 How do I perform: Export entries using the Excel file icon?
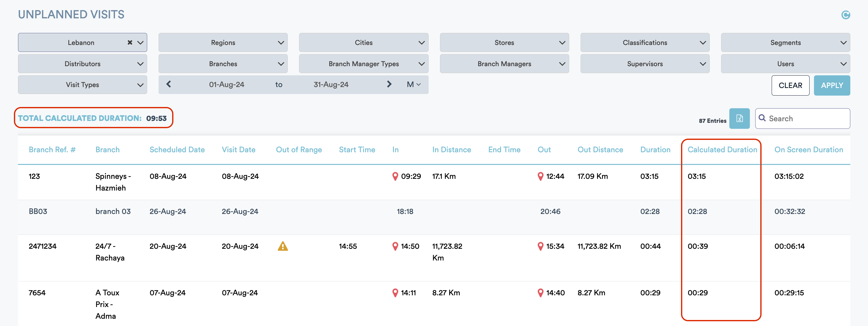(x=739, y=118)
